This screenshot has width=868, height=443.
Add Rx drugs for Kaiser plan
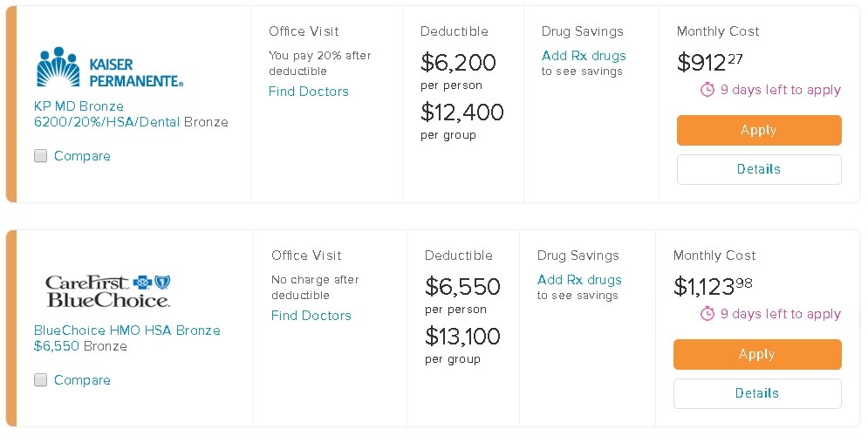(x=583, y=56)
